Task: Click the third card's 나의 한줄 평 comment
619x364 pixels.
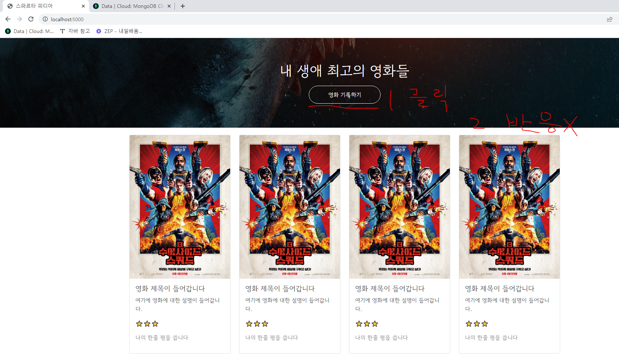Action: 381,337
